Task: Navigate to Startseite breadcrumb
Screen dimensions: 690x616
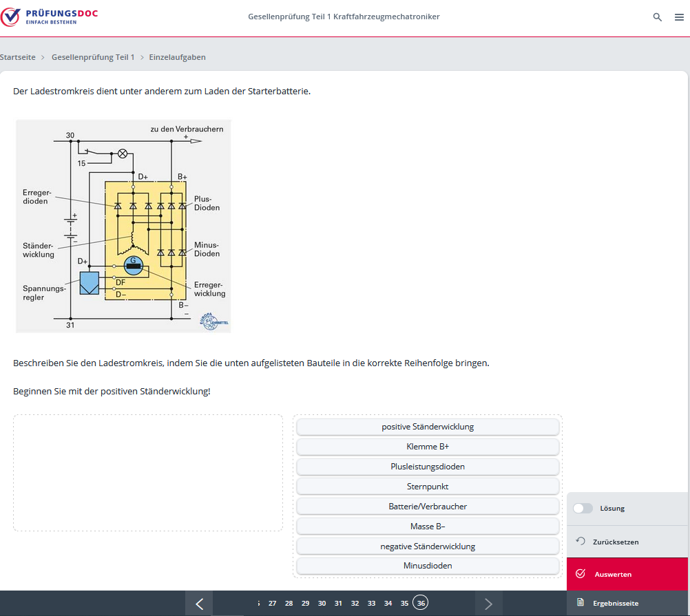Action: pos(18,57)
